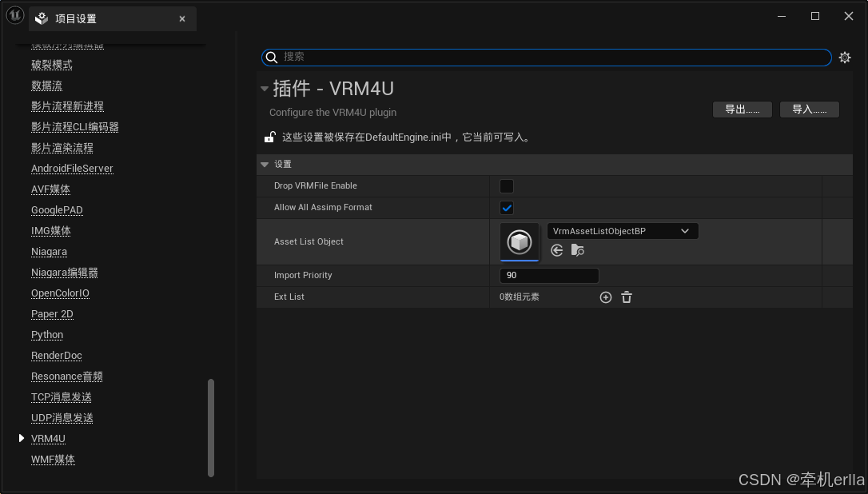Image resolution: width=868 pixels, height=494 pixels.
Task: Open Python settings
Action: click(x=47, y=334)
